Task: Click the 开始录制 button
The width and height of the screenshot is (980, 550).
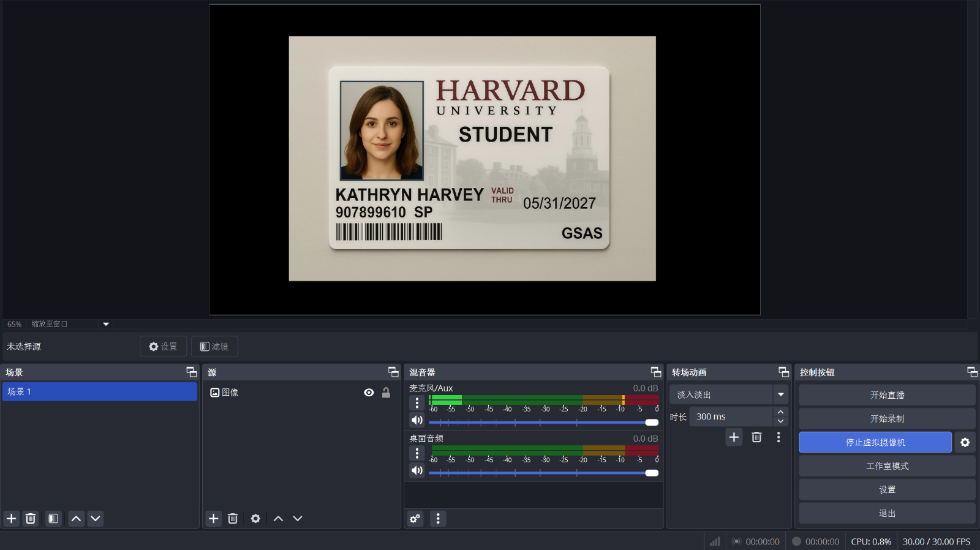Action: 886,419
